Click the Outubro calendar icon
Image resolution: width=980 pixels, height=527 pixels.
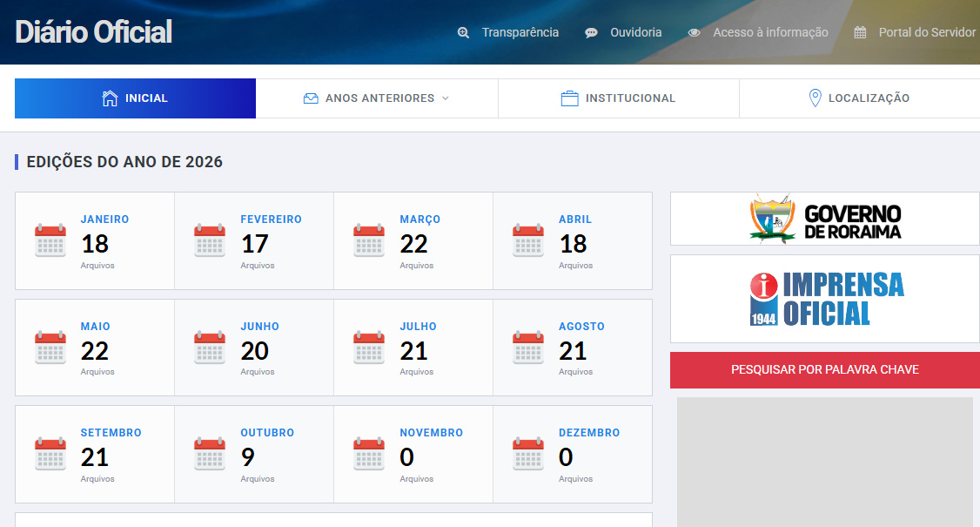(210, 454)
